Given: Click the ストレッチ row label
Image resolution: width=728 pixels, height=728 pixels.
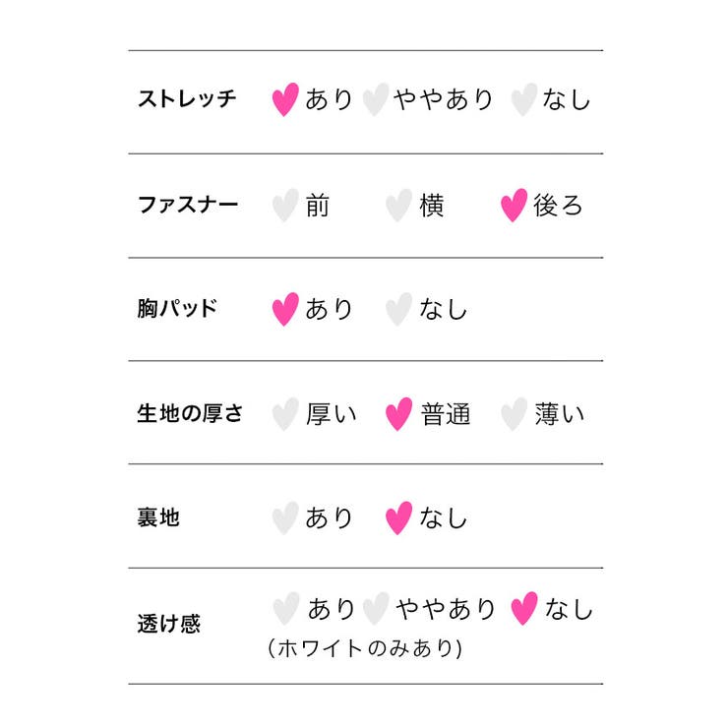Looking at the screenshot, I should pyautogui.click(x=187, y=99).
